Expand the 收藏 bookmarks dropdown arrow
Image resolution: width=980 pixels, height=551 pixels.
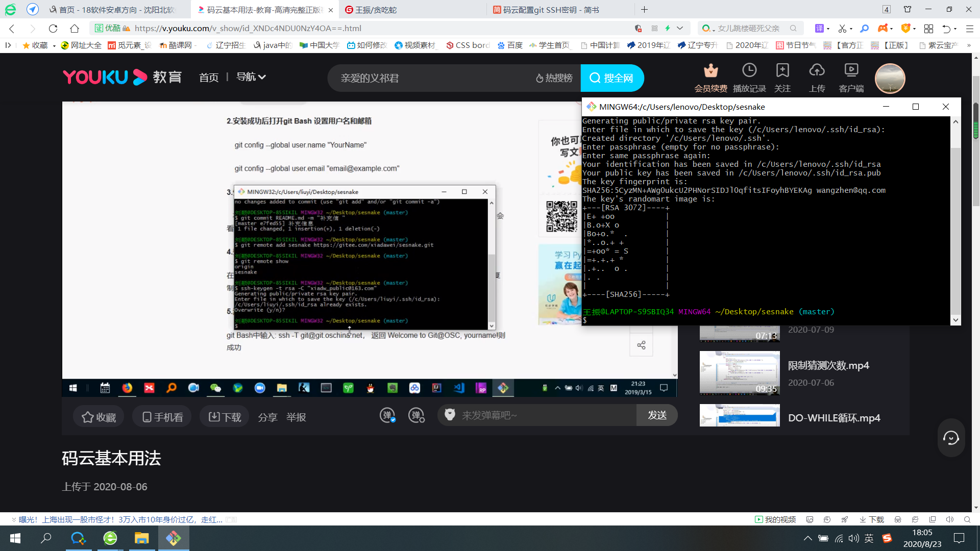point(54,46)
